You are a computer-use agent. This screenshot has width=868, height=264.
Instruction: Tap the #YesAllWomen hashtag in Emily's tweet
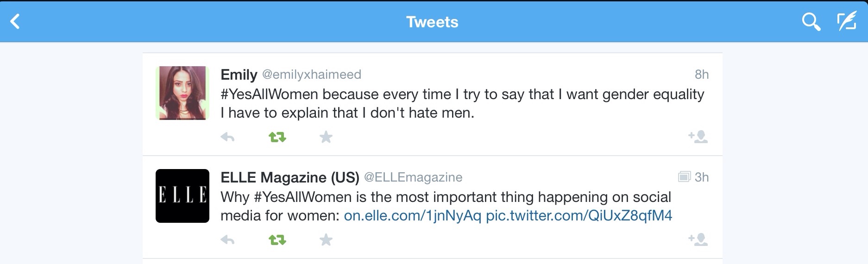click(269, 94)
